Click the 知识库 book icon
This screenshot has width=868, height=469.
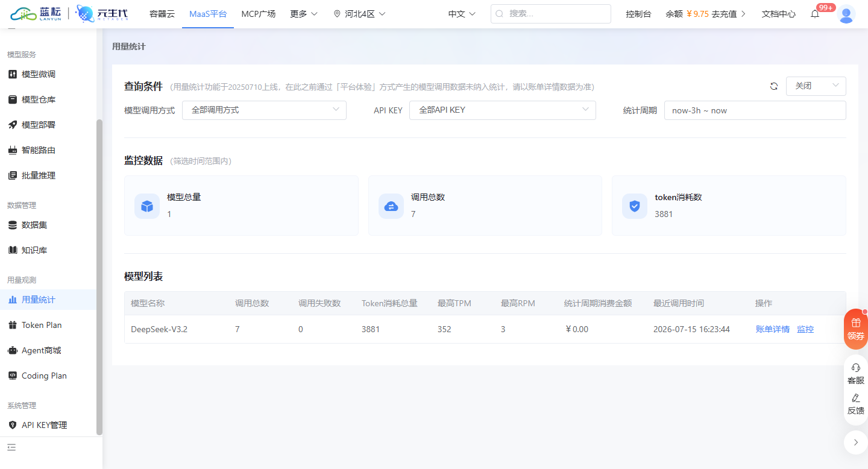click(12, 250)
